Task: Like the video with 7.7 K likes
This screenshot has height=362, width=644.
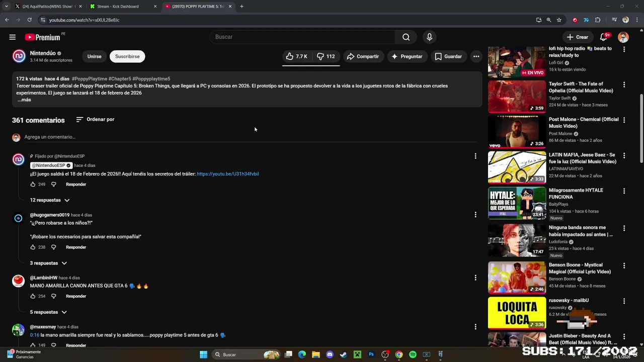Action: point(297,56)
